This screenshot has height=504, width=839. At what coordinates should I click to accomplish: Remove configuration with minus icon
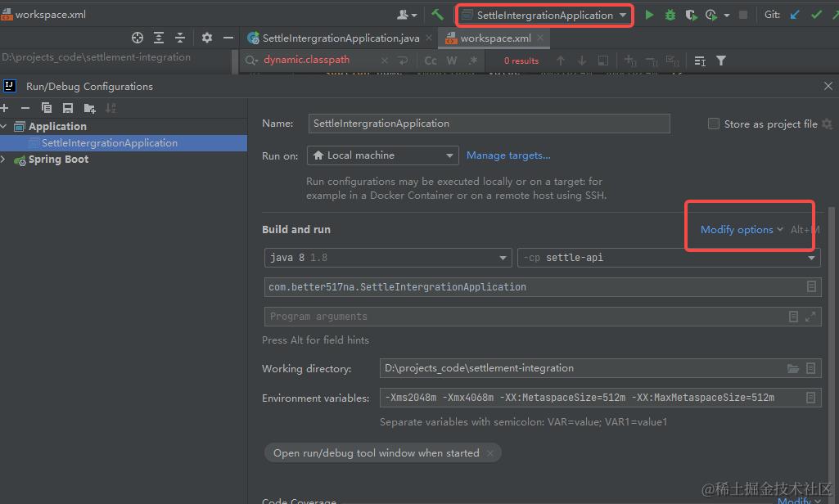point(25,108)
